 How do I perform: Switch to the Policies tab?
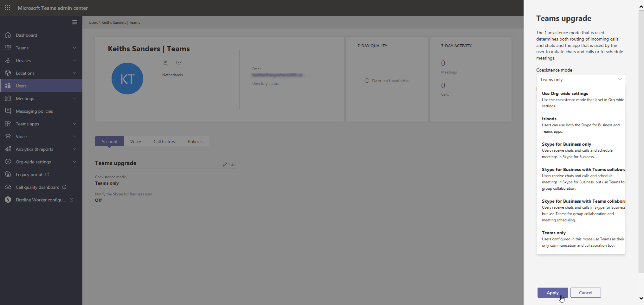(x=195, y=141)
